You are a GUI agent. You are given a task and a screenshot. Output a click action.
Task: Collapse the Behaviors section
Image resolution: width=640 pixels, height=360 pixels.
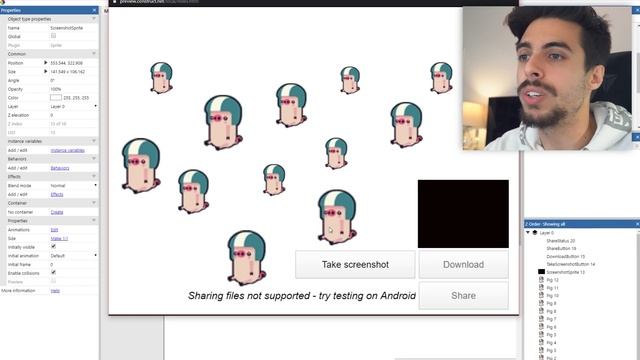(94, 159)
